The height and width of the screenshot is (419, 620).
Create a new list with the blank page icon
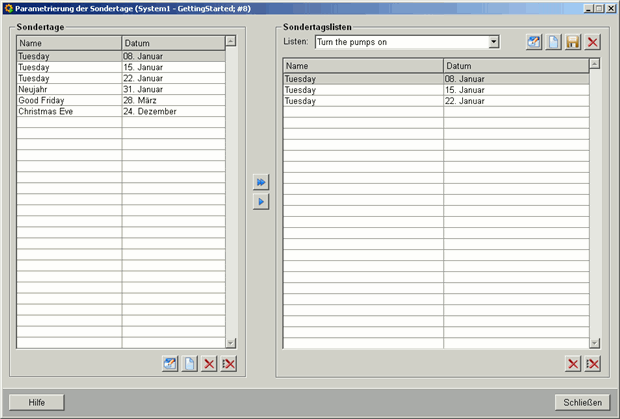coord(553,42)
